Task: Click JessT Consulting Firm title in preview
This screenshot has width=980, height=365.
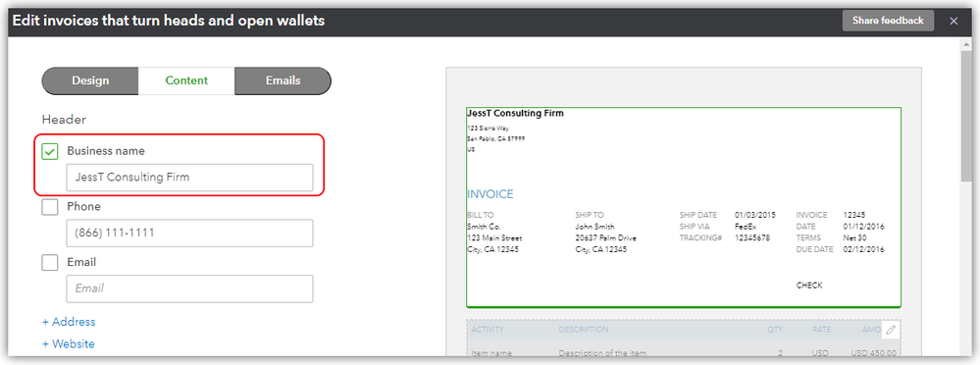Action: [515, 113]
